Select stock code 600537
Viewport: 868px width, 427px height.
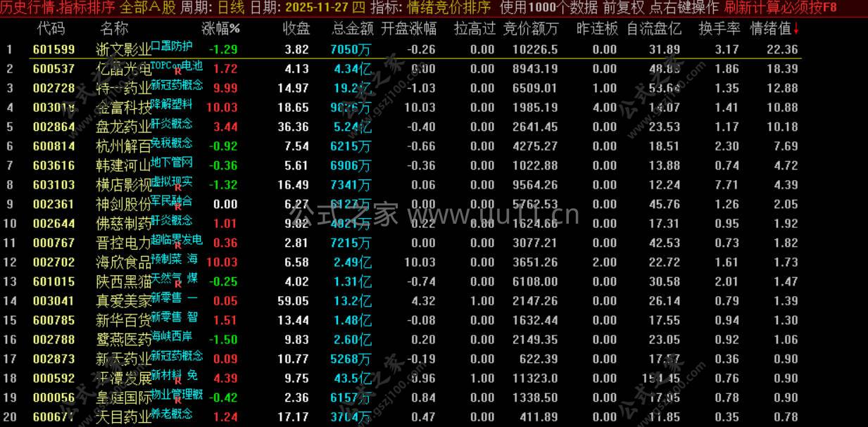54,69
